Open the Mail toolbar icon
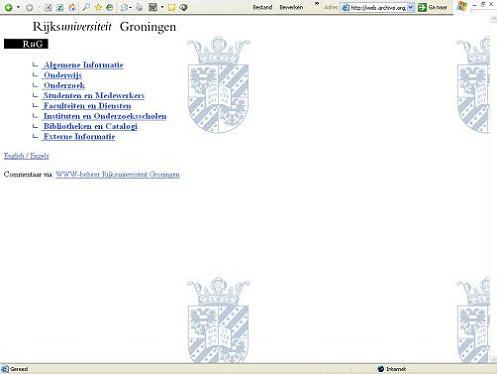This screenshot has height=374, width=497. 124,7
